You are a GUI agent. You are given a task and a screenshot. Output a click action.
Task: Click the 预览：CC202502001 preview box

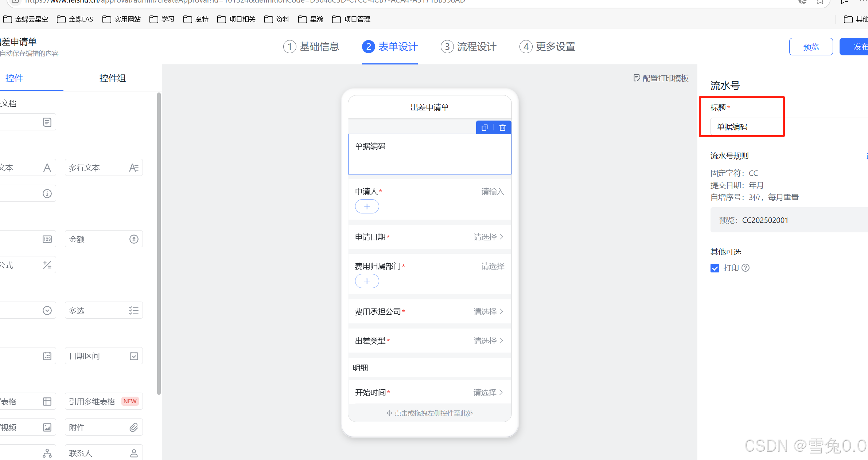[789, 220]
